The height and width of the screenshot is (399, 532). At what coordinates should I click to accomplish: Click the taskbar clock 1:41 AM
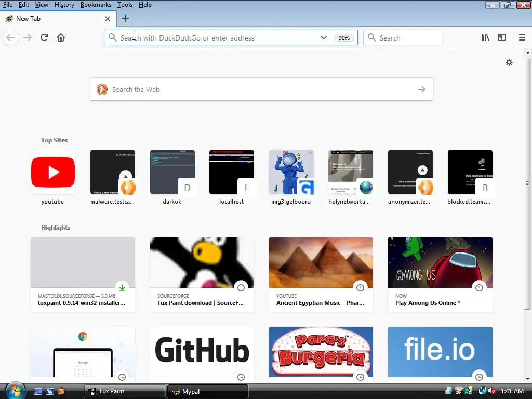[x=512, y=391]
